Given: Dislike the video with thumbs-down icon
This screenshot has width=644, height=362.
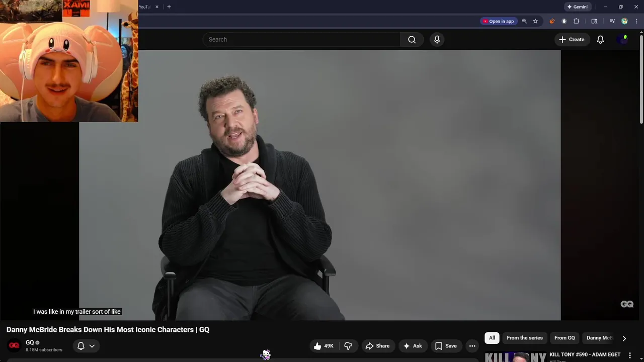Looking at the screenshot, I should tap(348, 346).
